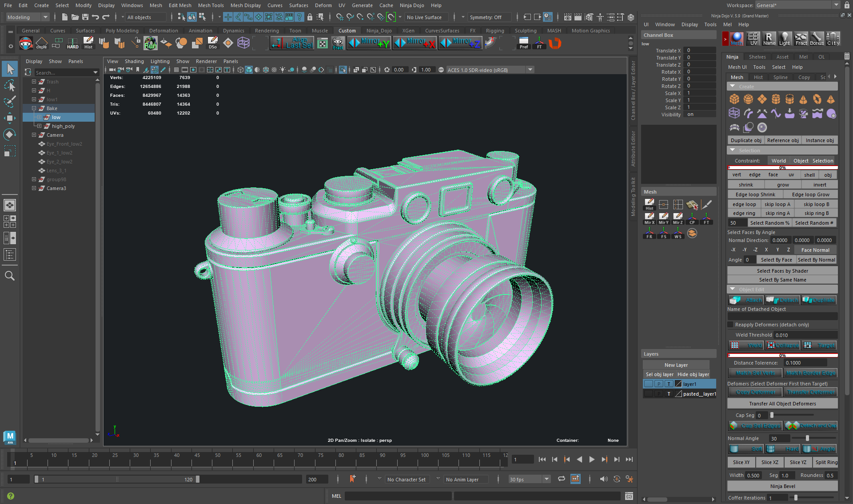Click the trash icon beside the Ninja tabs
The width and height of the screenshot is (853, 504).
pyautogui.click(x=847, y=56)
